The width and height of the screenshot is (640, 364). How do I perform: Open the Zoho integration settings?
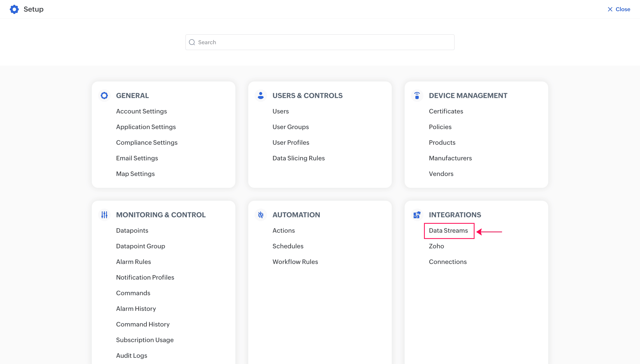436,246
